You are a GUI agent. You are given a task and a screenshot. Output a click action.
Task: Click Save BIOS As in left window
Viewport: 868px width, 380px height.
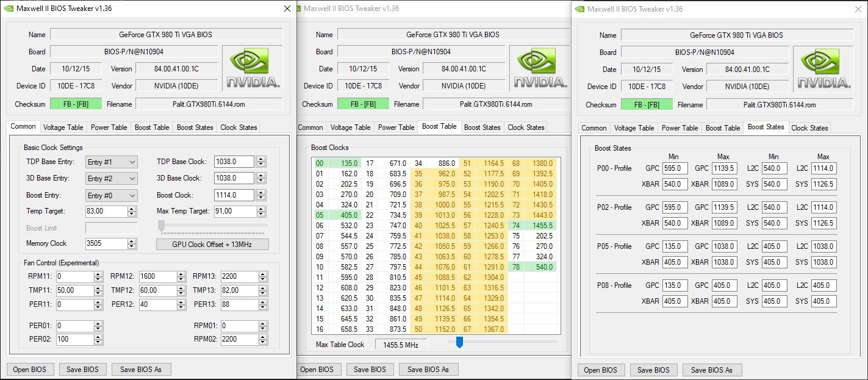[141, 369]
